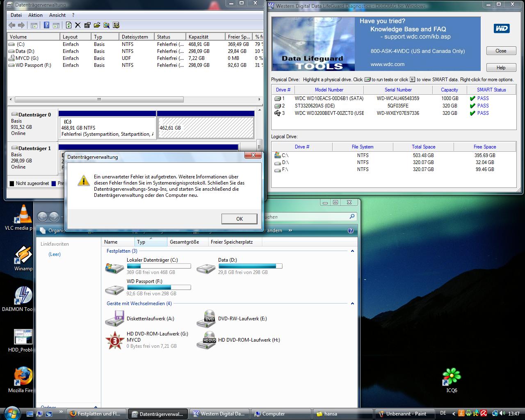This screenshot has height=420, width=525.
Task: Sort by Freier Speicherplatz column
Action: point(235,242)
